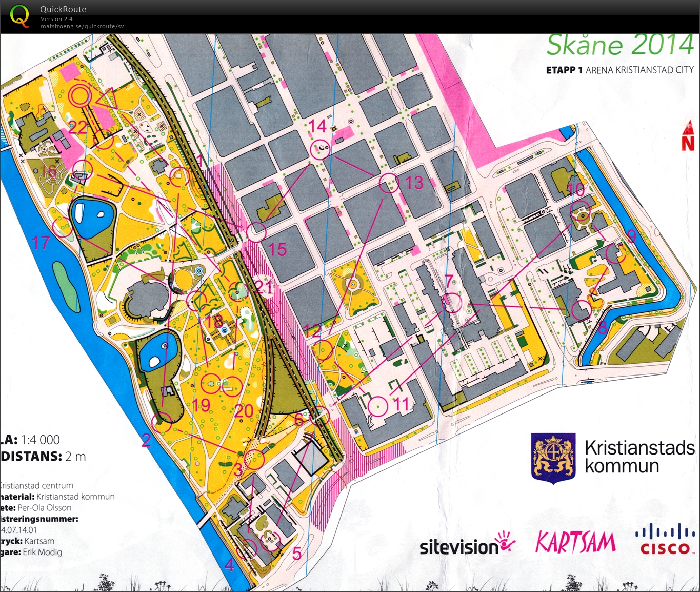
Task: Click ETAPP 1 ARENA KRISTIANSTAD CITY text
Action: click(x=620, y=70)
